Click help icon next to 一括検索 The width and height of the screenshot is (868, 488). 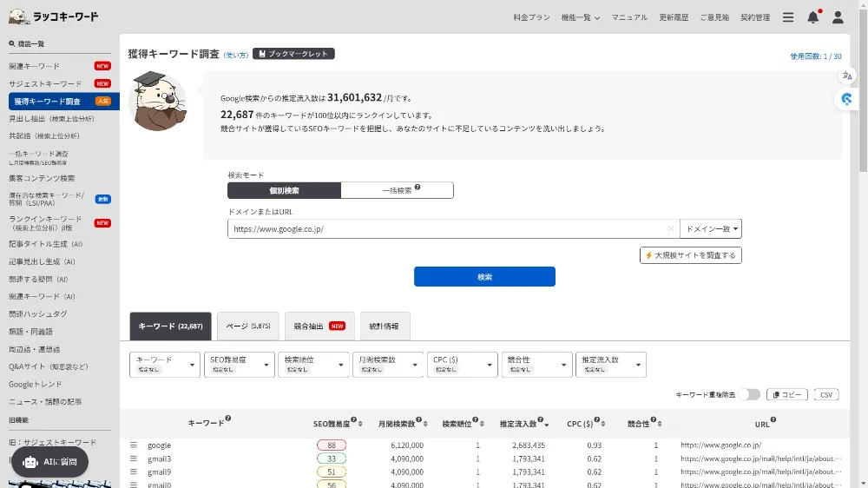click(x=418, y=188)
